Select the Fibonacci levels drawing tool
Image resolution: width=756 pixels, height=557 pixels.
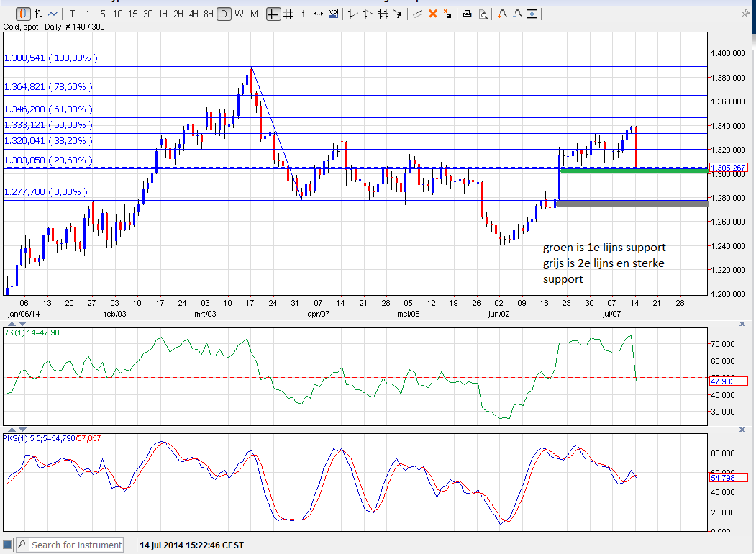point(383,14)
